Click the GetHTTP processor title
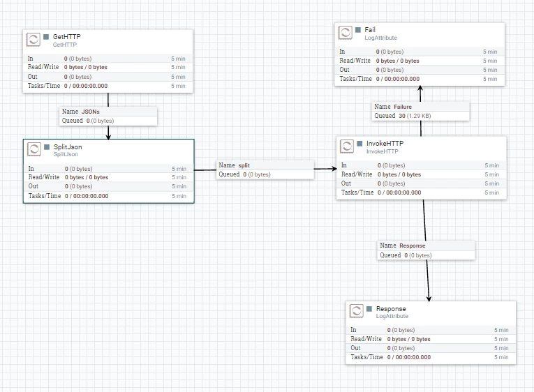This screenshot has width=534, height=392. (67, 37)
